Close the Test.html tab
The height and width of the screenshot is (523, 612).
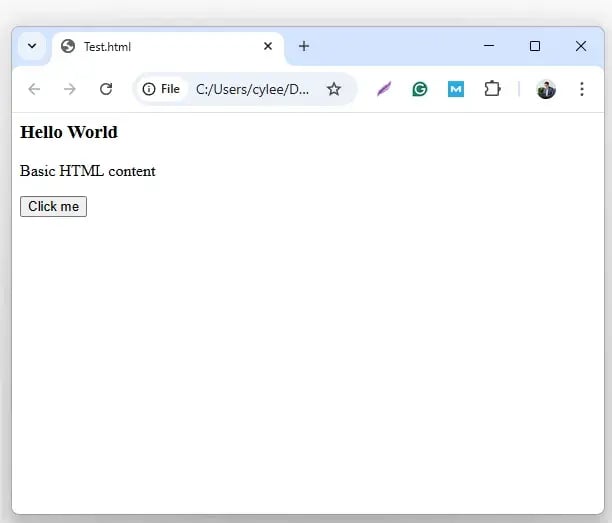coord(268,46)
